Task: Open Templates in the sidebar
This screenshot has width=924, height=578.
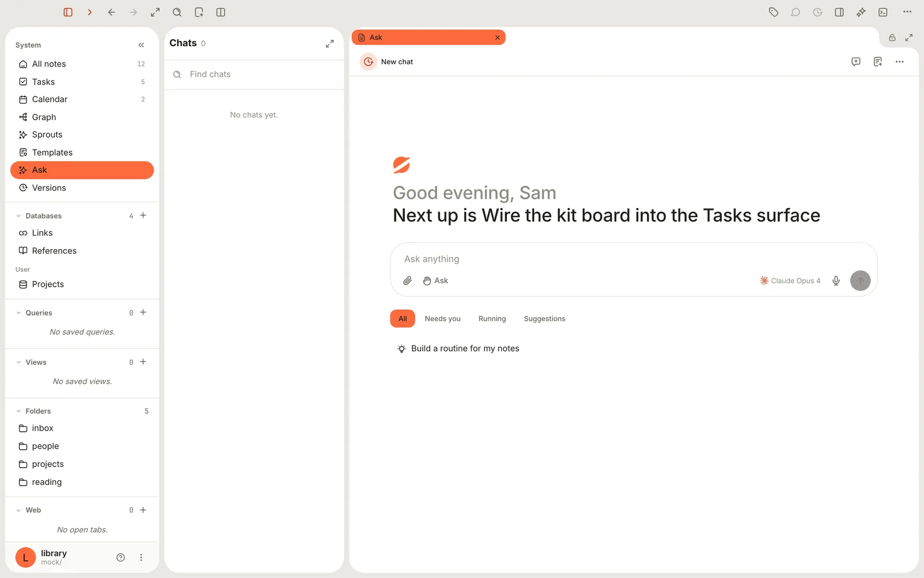Action: pos(82,153)
